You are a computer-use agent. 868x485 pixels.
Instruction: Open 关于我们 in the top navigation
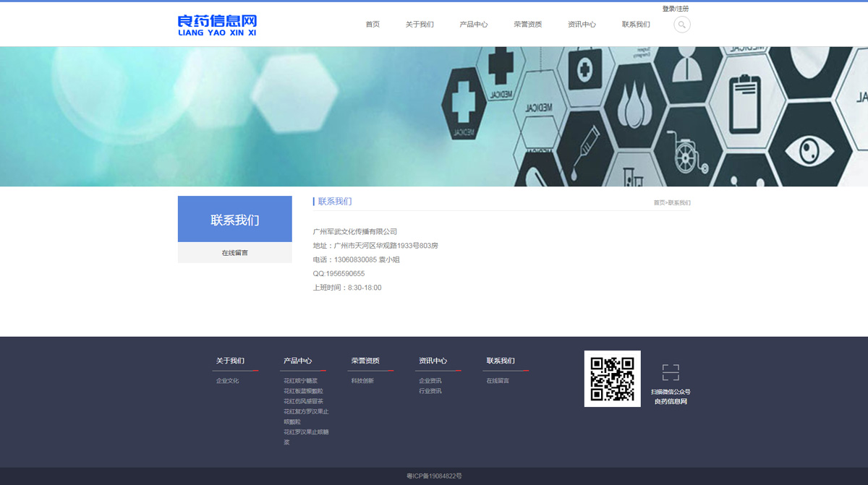420,25
